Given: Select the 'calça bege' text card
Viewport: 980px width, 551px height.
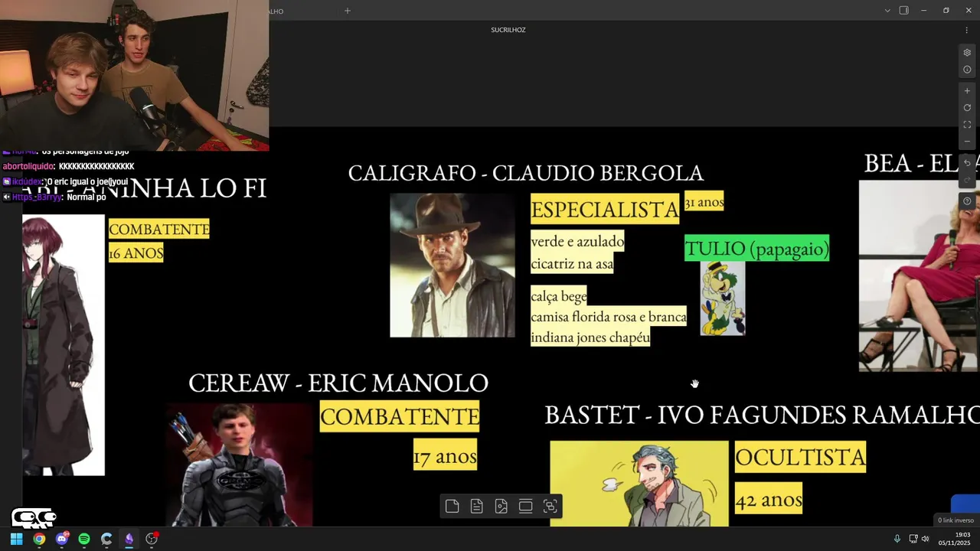Looking at the screenshot, I should click(x=609, y=316).
